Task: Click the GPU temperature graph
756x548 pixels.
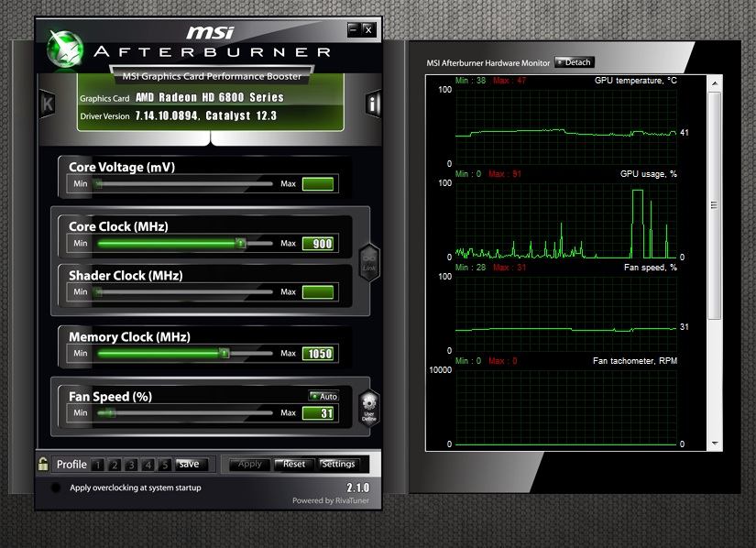Action: point(566,126)
